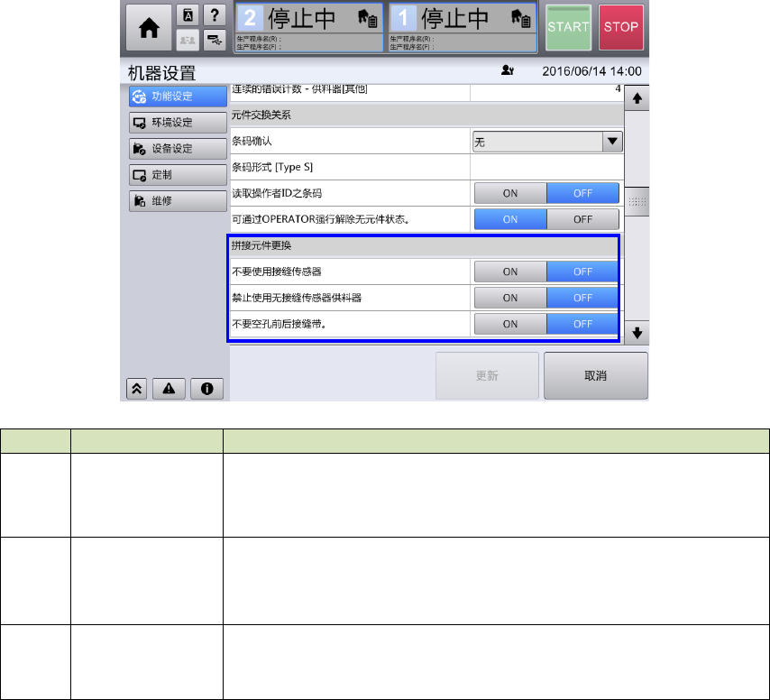The image size is (770, 700).
Task: Open the information i icon
Action: [x=206, y=389]
